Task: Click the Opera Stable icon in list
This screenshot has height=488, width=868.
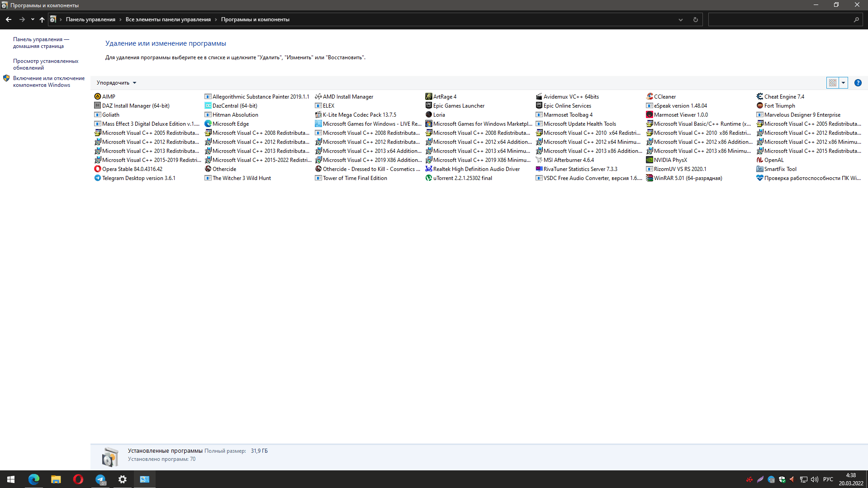Action: click(97, 169)
